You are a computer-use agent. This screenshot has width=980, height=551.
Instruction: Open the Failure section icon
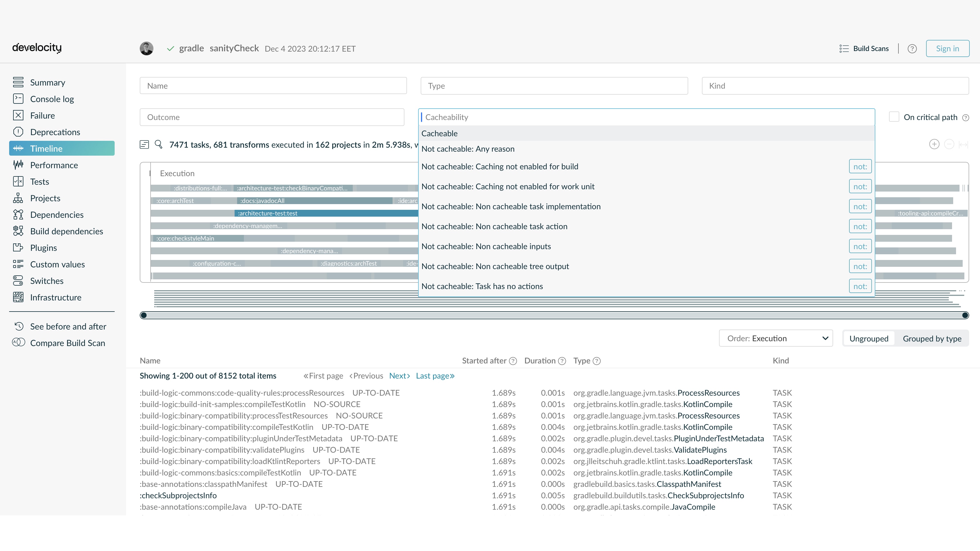(18, 115)
